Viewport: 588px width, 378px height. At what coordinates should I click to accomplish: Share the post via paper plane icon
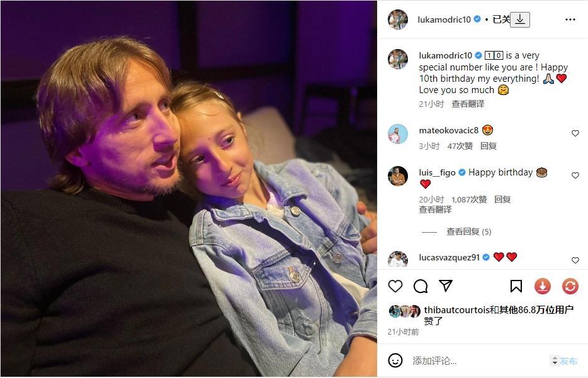pyautogui.click(x=446, y=286)
